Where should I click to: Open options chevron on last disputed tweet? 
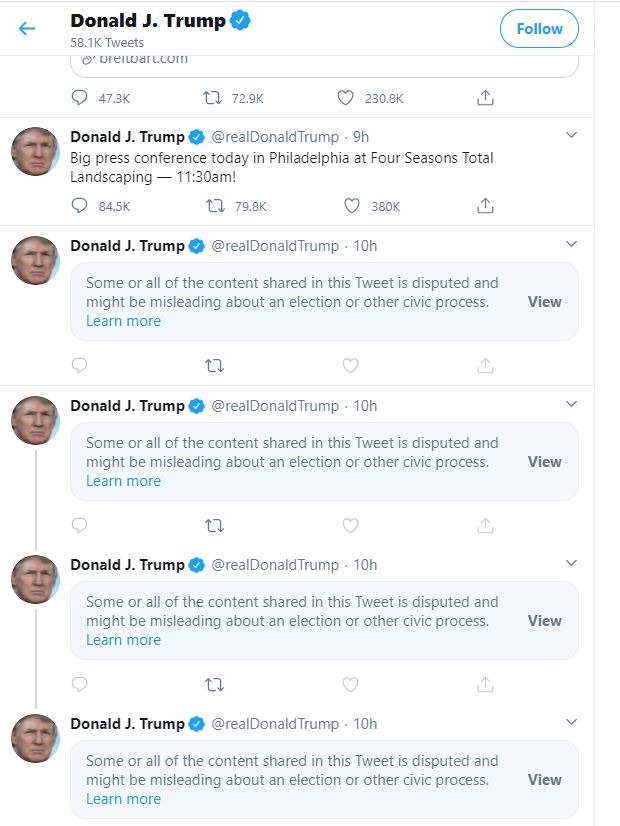click(571, 722)
